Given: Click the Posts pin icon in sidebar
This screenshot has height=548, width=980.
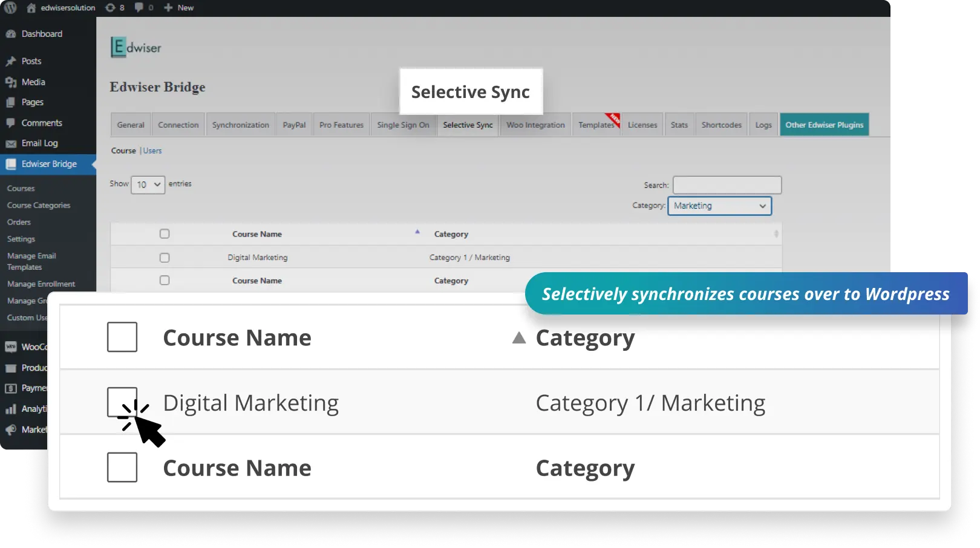Looking at the screenshot, I should click(11, 60).
